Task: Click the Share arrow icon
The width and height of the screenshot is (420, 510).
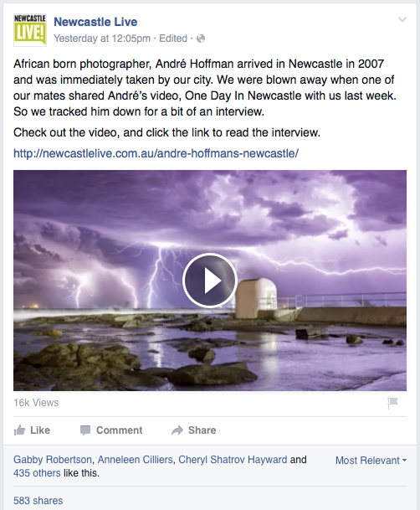Action: point(177,430)
